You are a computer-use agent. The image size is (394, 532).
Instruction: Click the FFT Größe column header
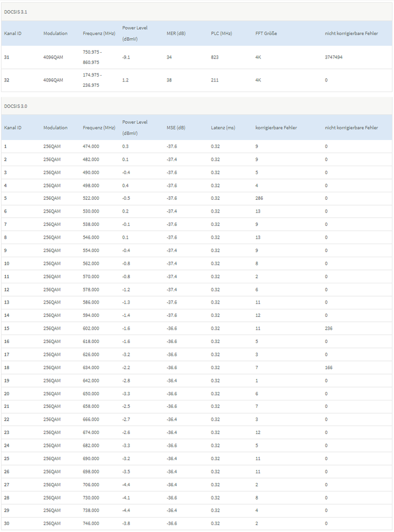pyautogui.click(x=266, y=33)
